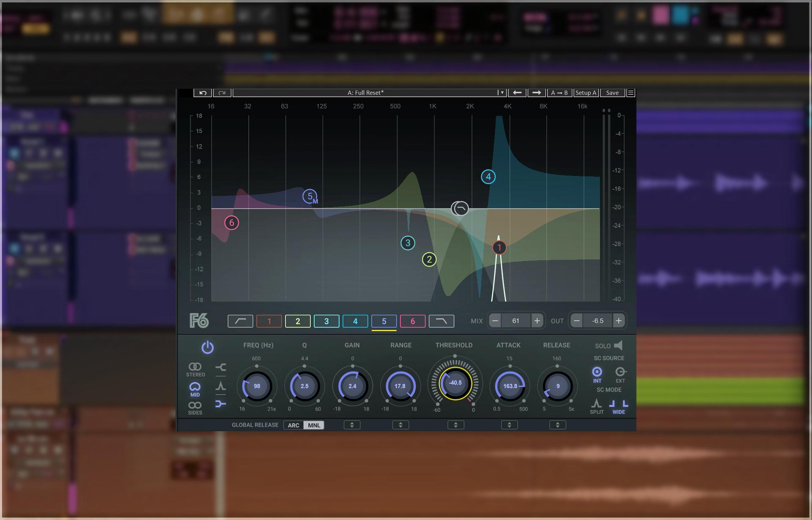Screen dimensions: 812x520
Task: Copy setup A to B
Action: 559,93
